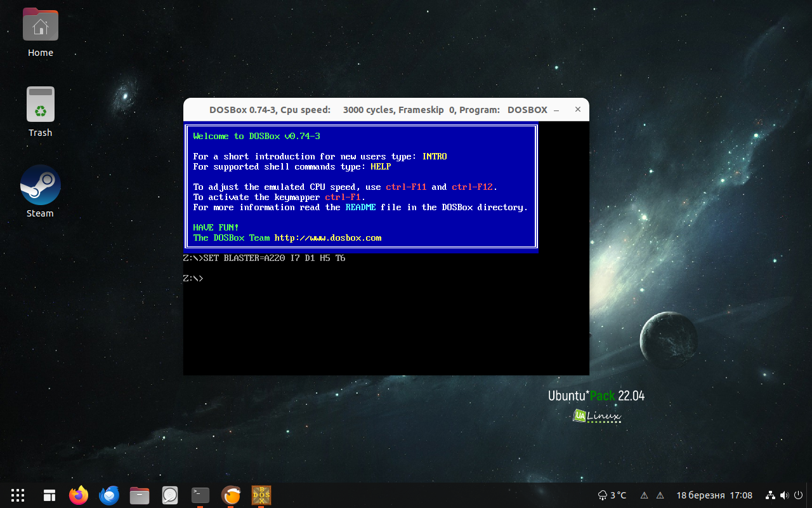
Task: Open the volume speaker tray icon
Action: click(x=784, y=495)
